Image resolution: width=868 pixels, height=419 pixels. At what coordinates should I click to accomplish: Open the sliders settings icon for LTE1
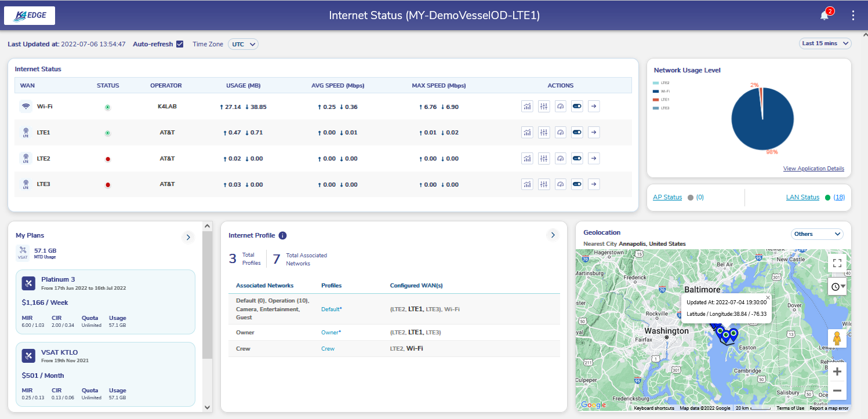click(x=543, y=133)
